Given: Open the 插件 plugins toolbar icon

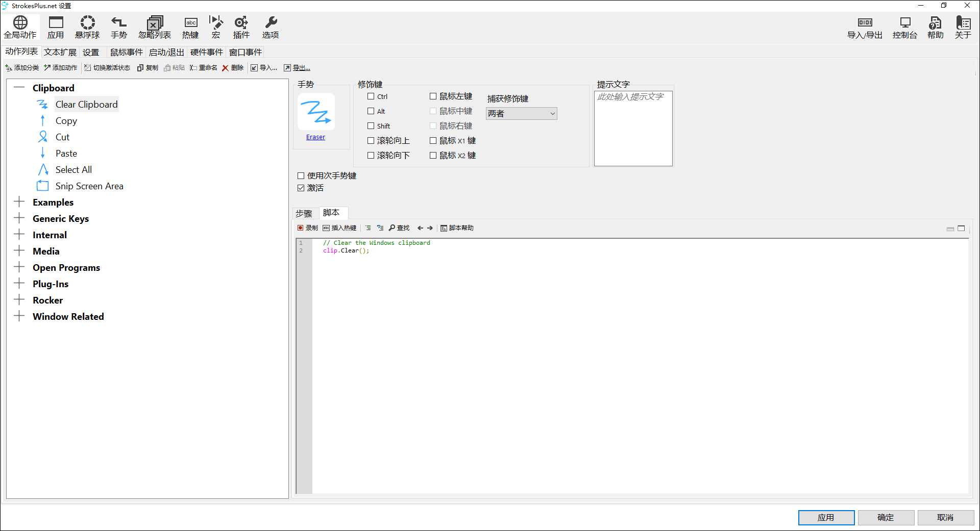Looking at the screenshot, I should [241, 27].
